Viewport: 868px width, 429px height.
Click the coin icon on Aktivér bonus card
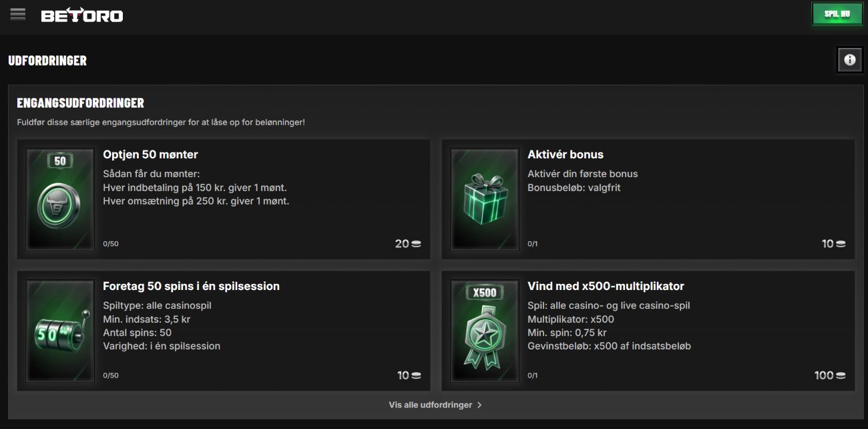(x=841, y=244)
